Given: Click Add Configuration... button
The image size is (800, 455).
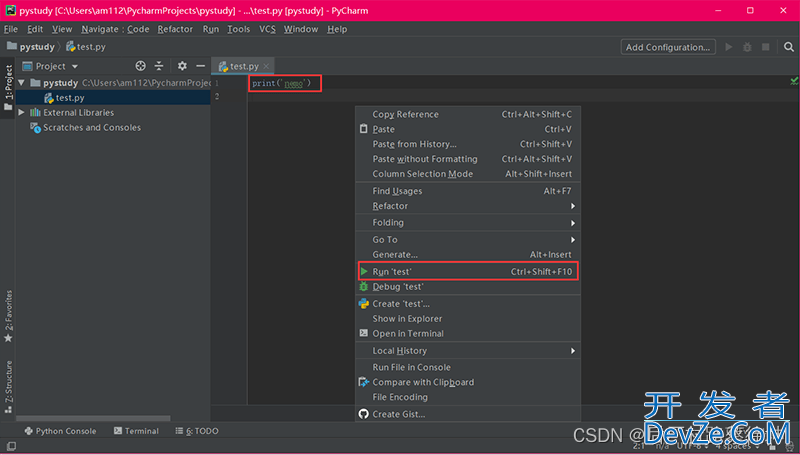Looking at the screenshot, I should tap(668, 47).
